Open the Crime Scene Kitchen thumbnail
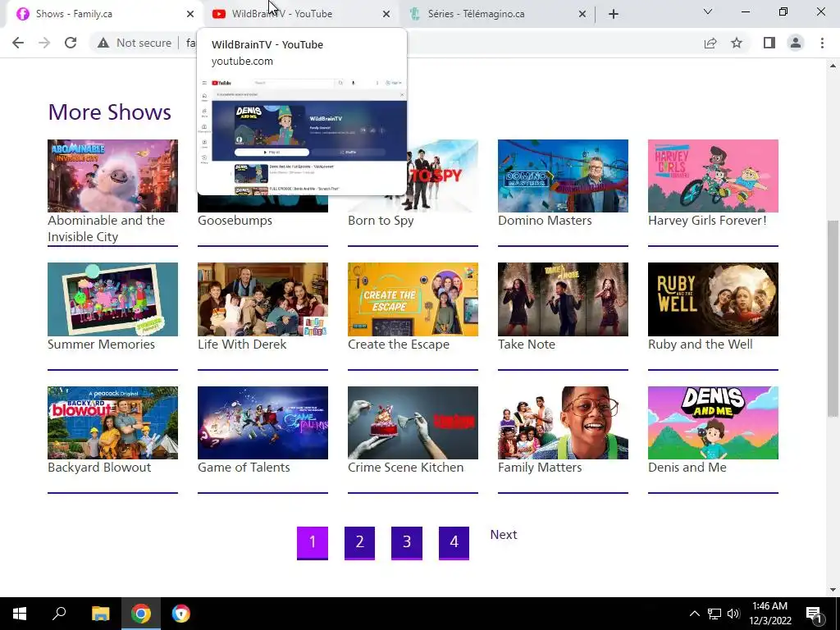 (x=413, y=422)
